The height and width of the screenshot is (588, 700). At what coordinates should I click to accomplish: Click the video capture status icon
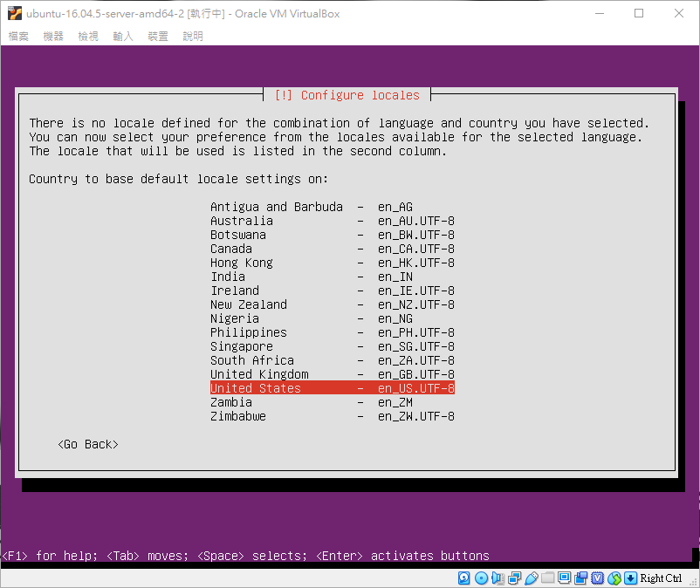580,578
